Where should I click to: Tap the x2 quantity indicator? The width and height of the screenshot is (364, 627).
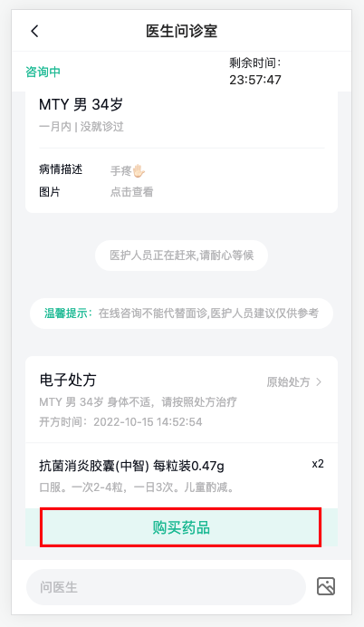[x=318, y=464]
